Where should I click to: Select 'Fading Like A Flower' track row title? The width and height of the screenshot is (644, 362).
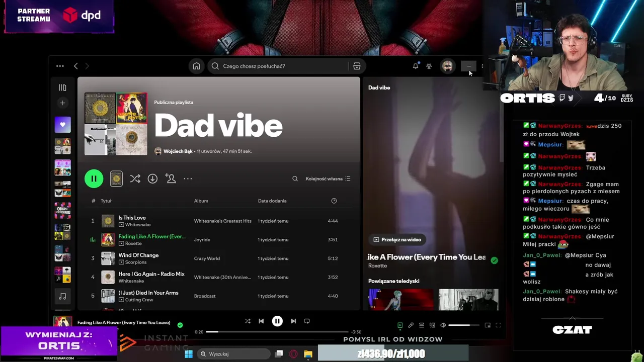[152, 236]
